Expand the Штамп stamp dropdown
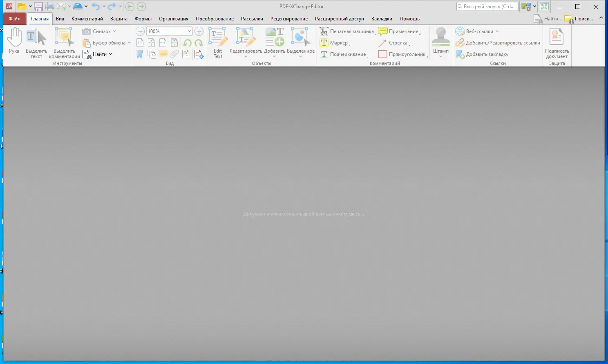This screenshot has width=608, height=364. [440, 56]
